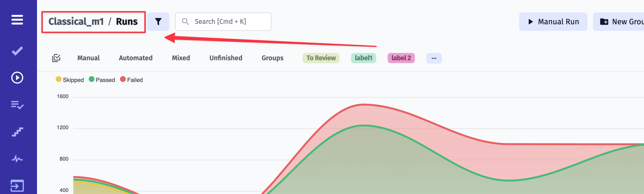Expand more labels with ellipsis button
644x194 pixels.
pos(434,58)
